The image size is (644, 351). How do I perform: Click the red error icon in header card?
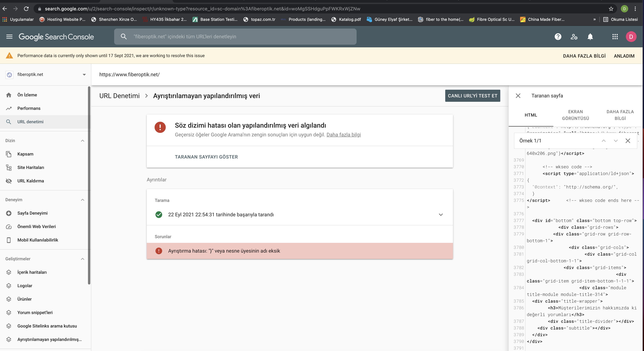pos(160,127)
